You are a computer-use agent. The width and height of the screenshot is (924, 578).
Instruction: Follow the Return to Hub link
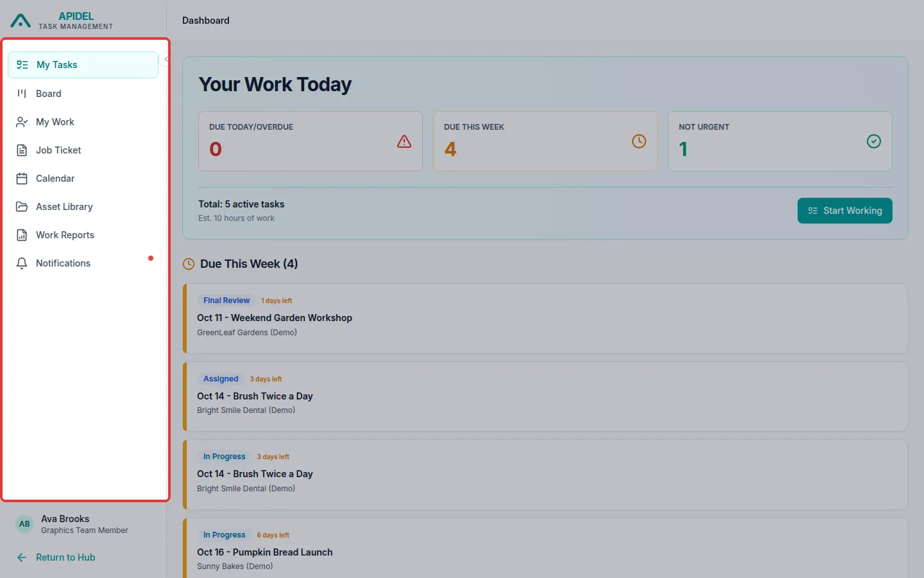coord(56,557)
